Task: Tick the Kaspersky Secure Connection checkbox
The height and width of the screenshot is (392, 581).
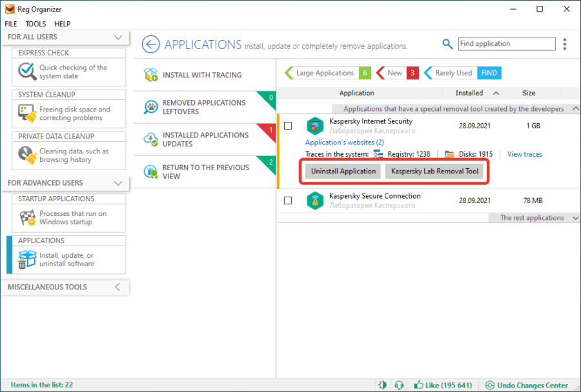Action: 288,201
